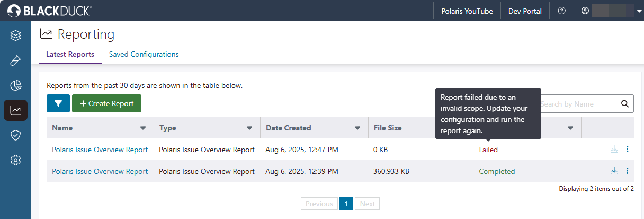Go to the Dev Portal link

click(x=525, y=11)
